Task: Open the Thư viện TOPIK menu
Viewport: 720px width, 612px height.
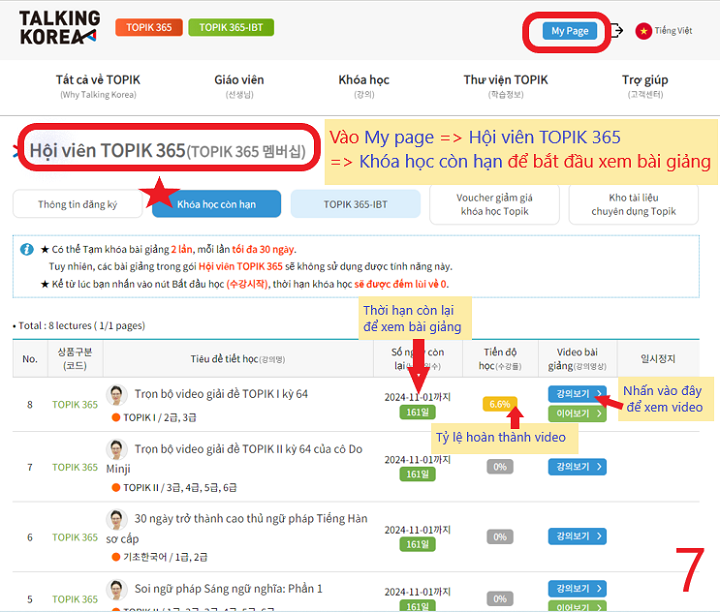Action: pos(506,86)
